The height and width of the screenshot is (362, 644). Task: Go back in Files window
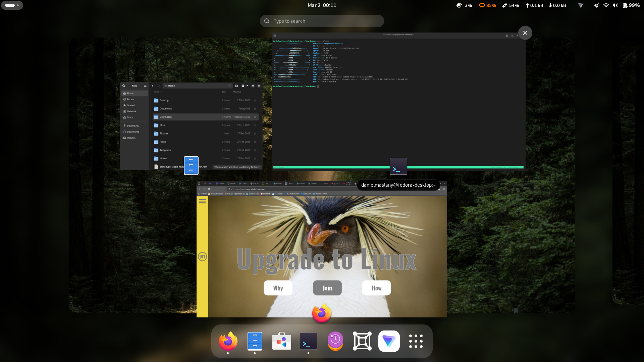point(153,86)
